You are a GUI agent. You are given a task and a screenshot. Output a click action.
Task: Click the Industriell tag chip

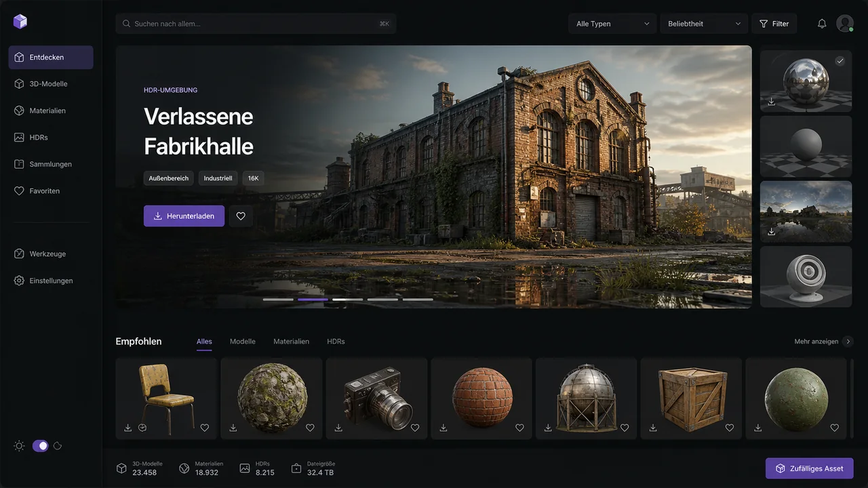point(218,178)
